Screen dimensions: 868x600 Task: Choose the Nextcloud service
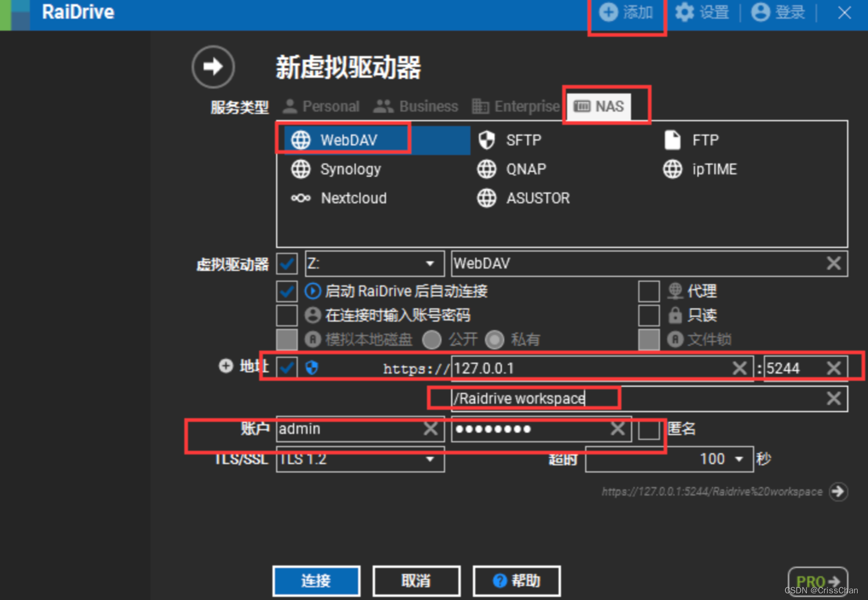339,198
